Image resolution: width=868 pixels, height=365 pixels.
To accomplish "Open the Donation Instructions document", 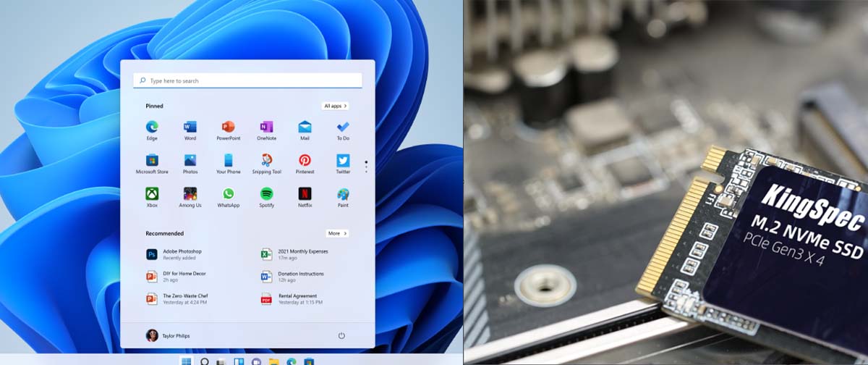I will (292, 276).
